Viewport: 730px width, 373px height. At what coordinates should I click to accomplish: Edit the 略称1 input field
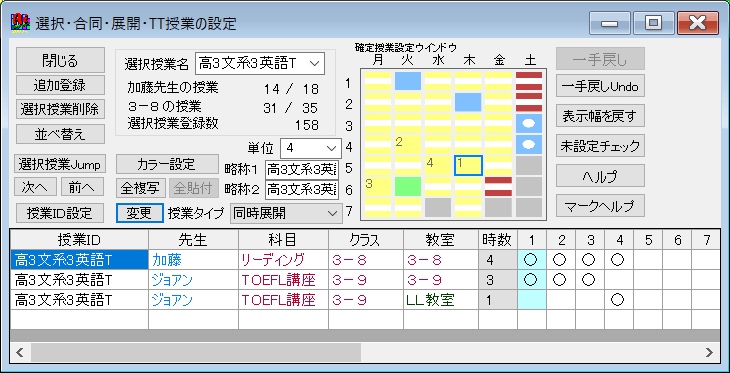click(303, 170)
